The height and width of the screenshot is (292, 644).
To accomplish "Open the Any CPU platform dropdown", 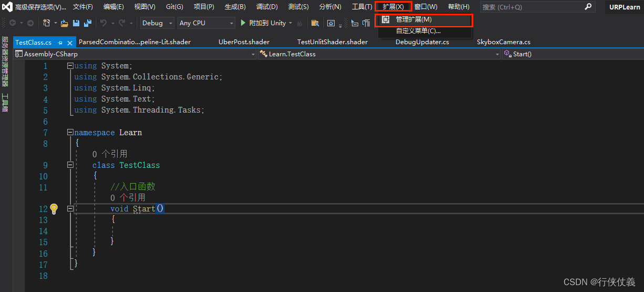I will (207, 23).
